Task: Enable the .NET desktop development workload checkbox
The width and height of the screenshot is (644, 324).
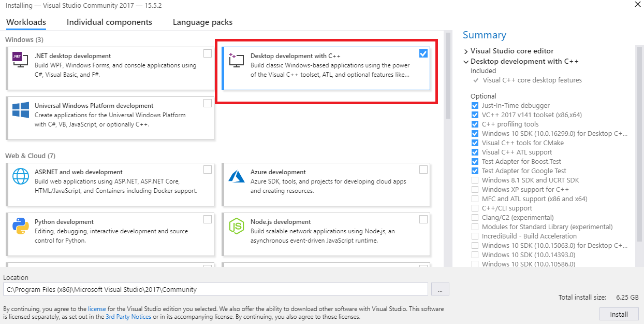Action: (208, 53)
